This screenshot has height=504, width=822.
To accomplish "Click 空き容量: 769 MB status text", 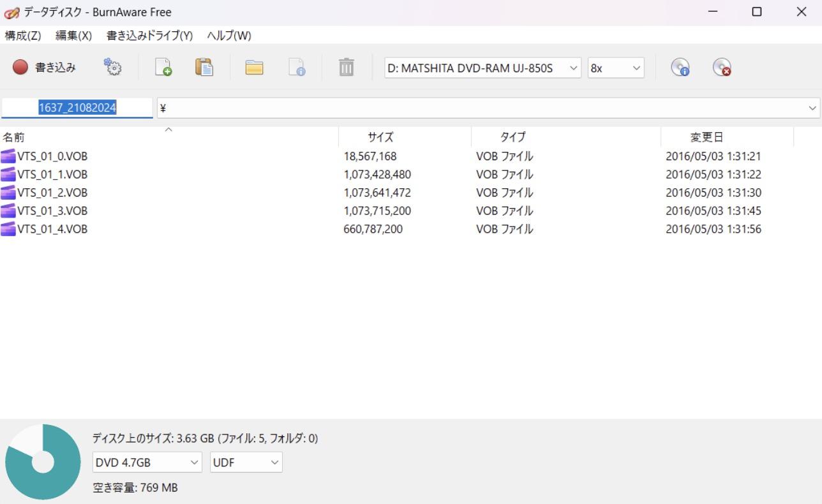I will (x=135, y=488).
